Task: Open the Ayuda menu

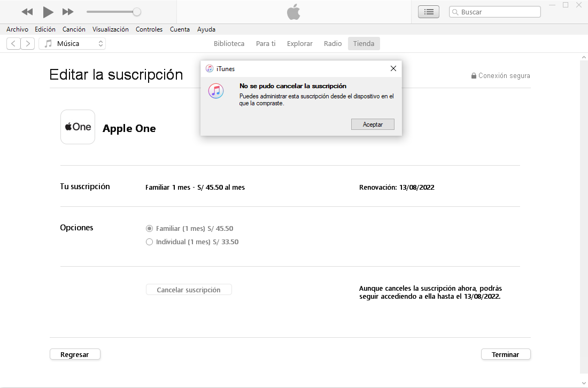Action: point(206,29)
